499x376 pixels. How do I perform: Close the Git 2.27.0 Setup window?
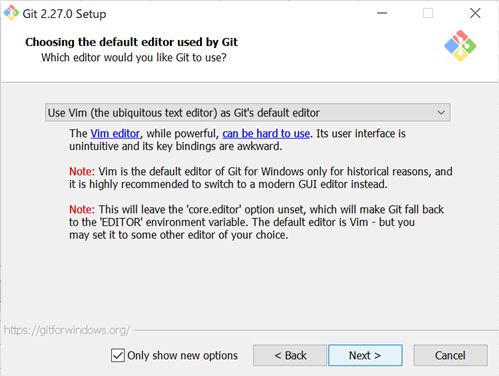(475, 13)
